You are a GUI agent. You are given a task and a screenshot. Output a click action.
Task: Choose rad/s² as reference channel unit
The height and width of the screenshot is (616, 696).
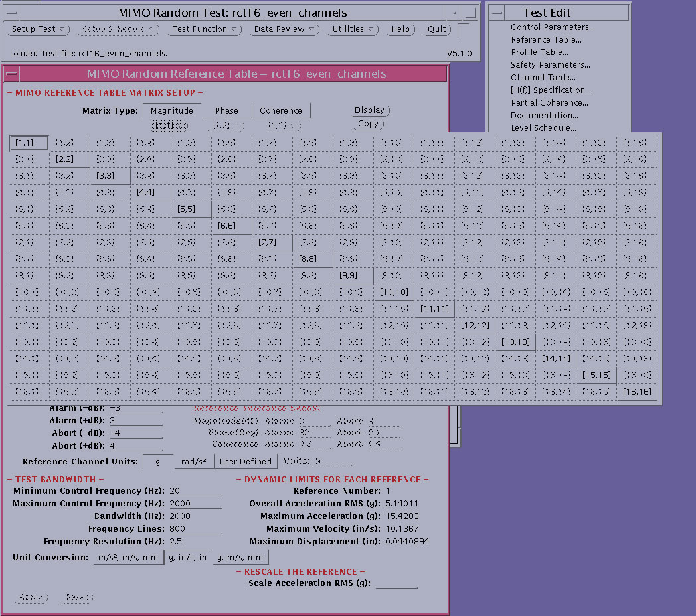click(x=193, y=461)
